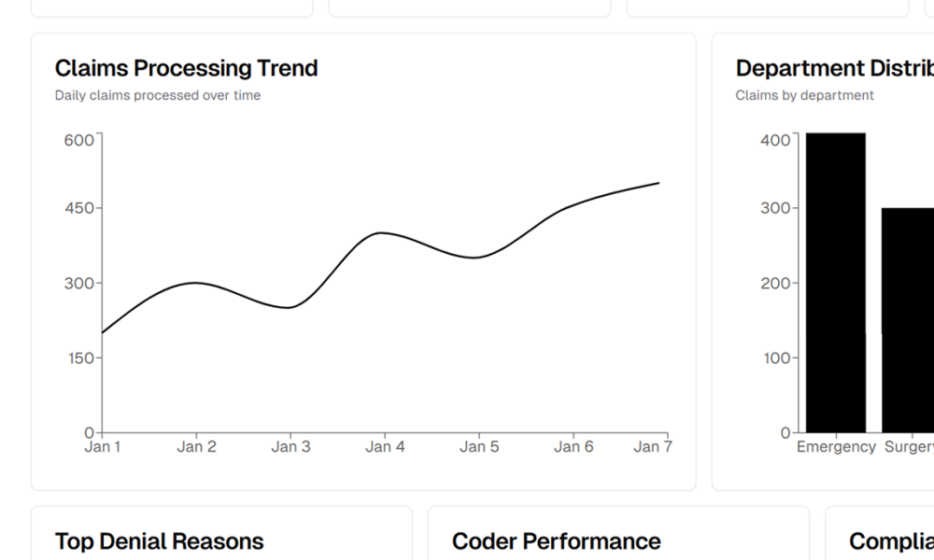934x560 pixels.
Task: Click the Department Distribution heading
Action: pos(834,68)
